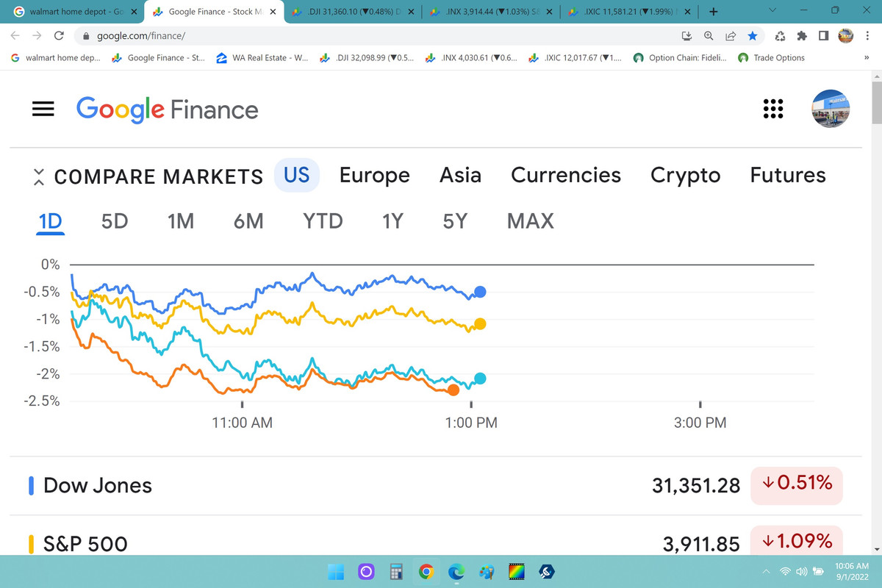Open the purple circle app in taskbar
Screen dimensions: 882x588
(366, 572)
